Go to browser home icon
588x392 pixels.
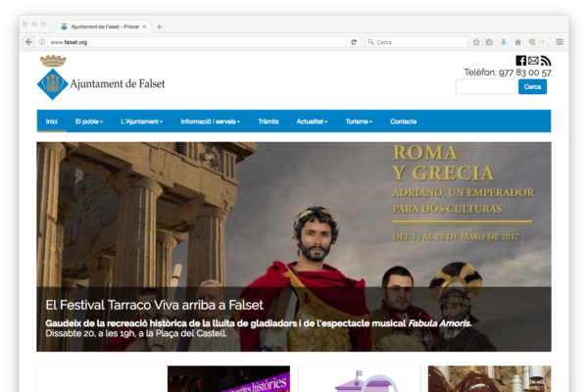point(517,42)
